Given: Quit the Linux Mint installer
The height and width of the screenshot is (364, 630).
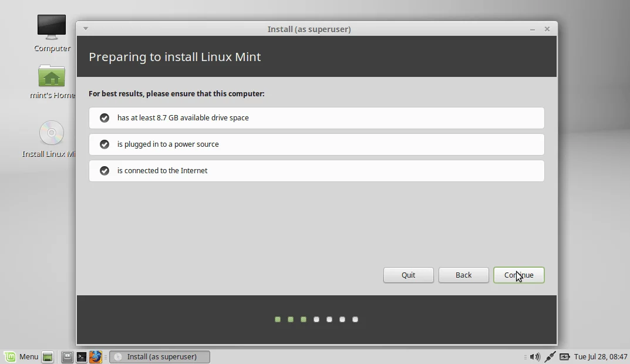Looking at the screenshot, I should (408, 275).
